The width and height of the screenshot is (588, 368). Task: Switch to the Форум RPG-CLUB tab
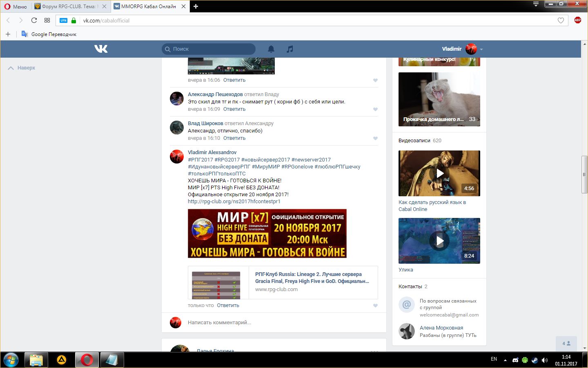tap(69, 6)
